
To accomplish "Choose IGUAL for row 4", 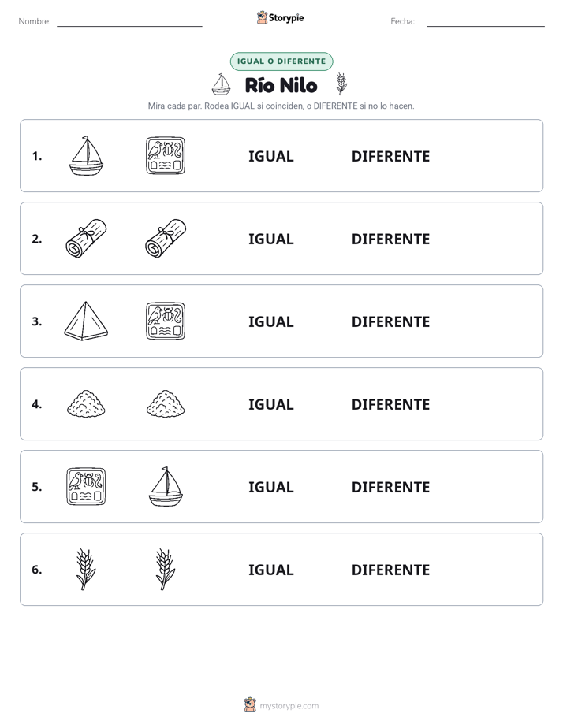I will (270, 404).
